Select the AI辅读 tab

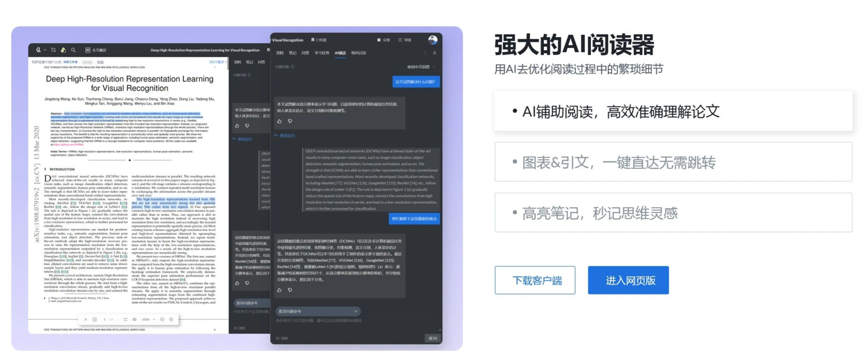tap(340, 53)
